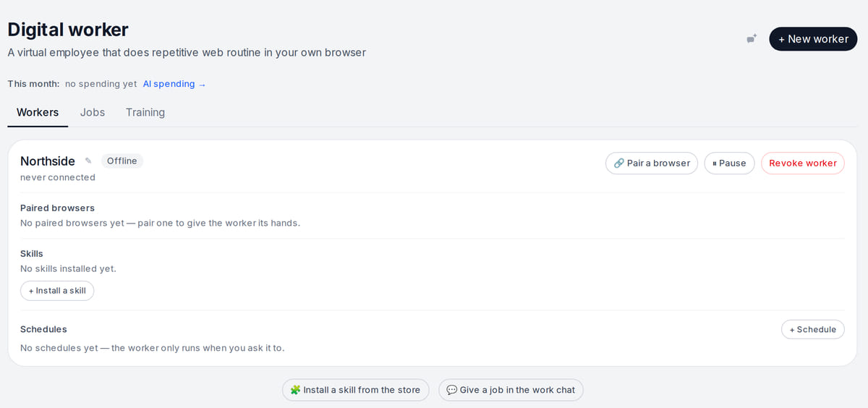Add a schedule with the Schedule button

tap(813, 329)
